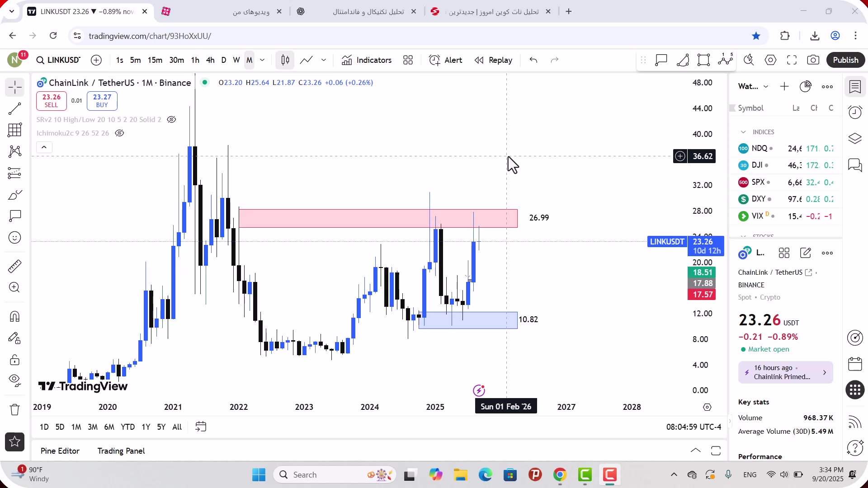Open the alerts clock panel icon
Screen dimensions: 868x488
click(855, 112)
